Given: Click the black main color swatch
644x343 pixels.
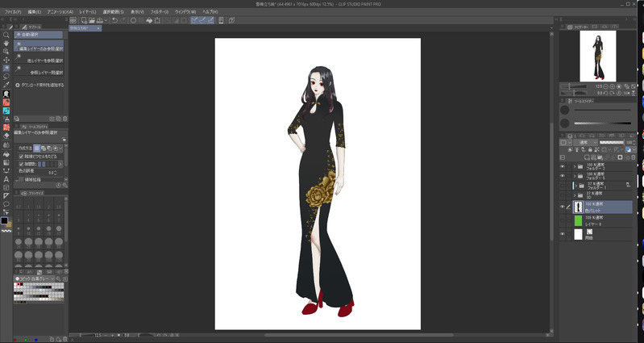Looking at the screenshot, I should (x=4, y=220).
